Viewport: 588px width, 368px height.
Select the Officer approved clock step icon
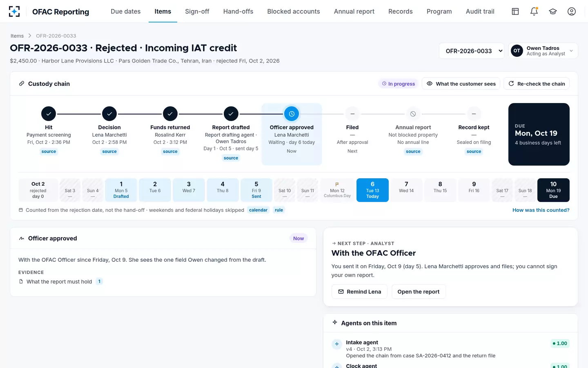pos(292,114)
